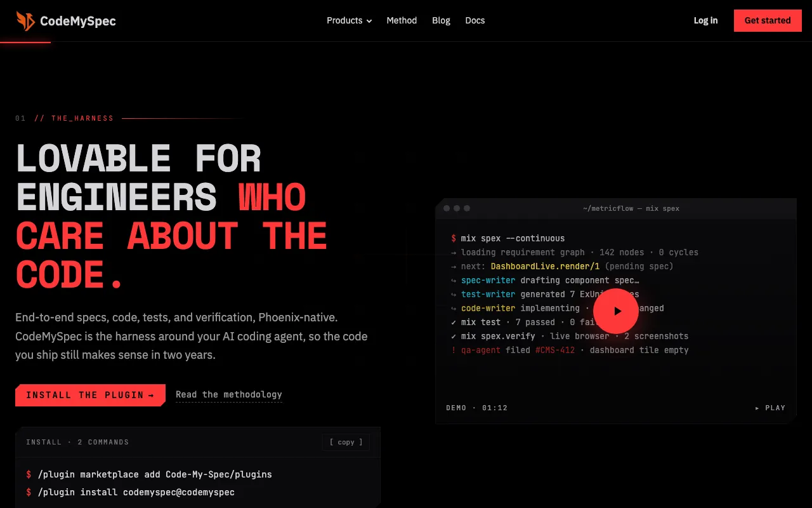Click the 'loading requirement graph' terminal line
The height and width of the screenshot is (508, 812).
(574, 252)
